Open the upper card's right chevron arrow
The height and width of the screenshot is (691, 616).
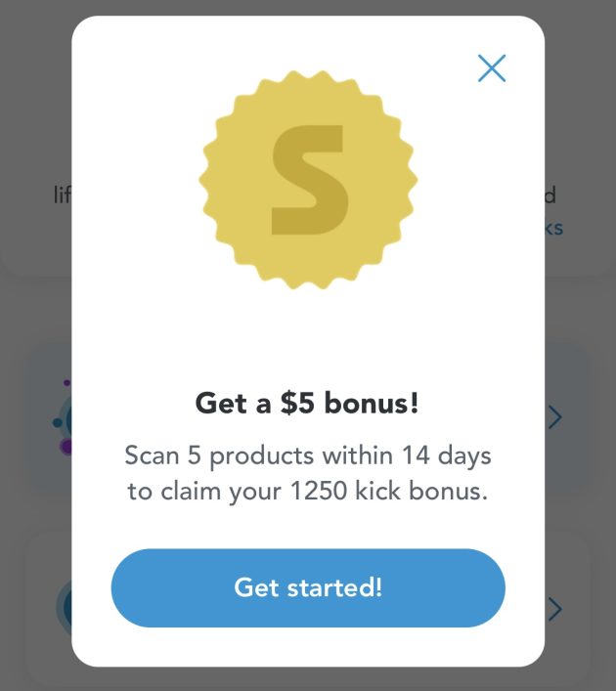pos(554,417)
